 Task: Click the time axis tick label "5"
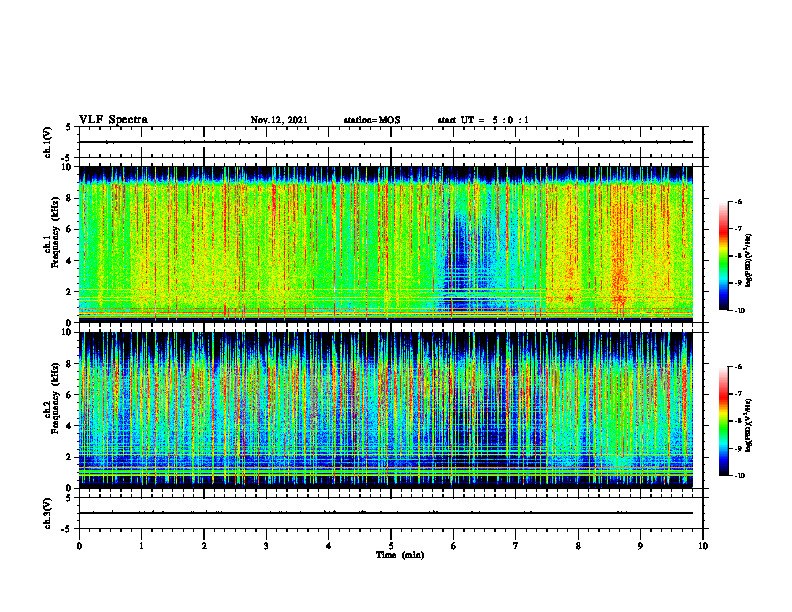click(x=391, y=546)
